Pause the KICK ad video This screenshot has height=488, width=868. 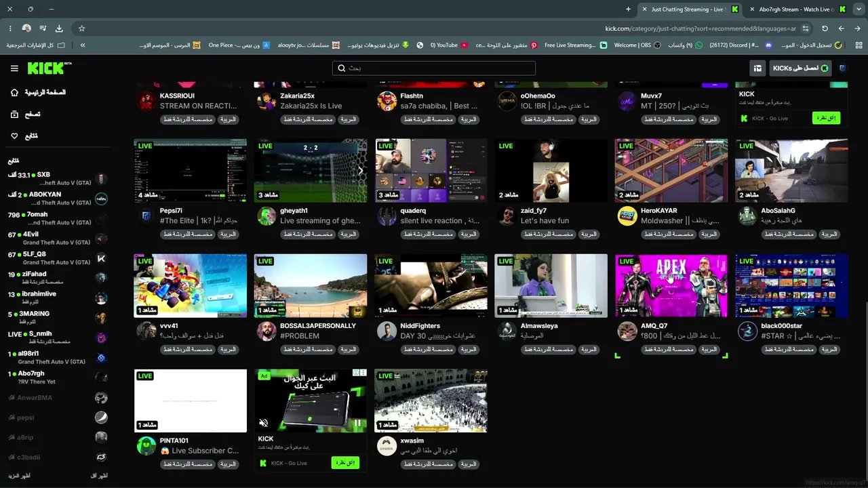point(357,423)
